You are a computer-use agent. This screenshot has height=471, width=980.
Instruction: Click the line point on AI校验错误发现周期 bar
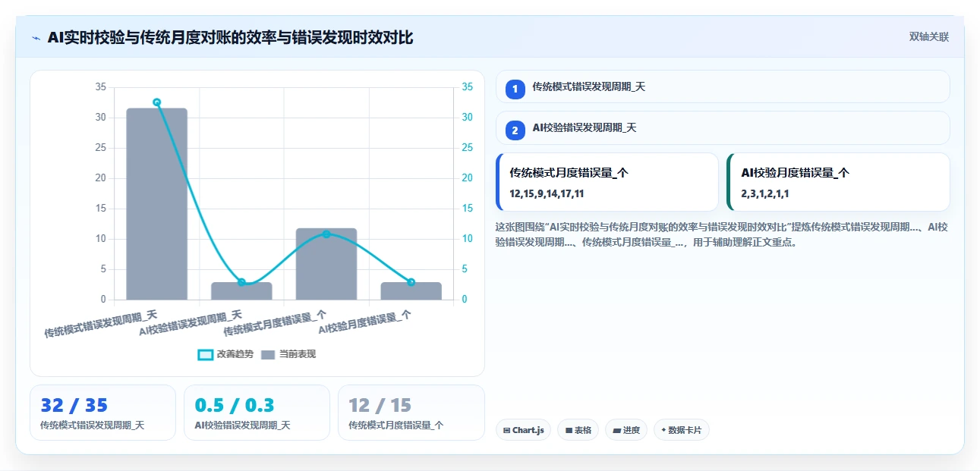[241, 282]
